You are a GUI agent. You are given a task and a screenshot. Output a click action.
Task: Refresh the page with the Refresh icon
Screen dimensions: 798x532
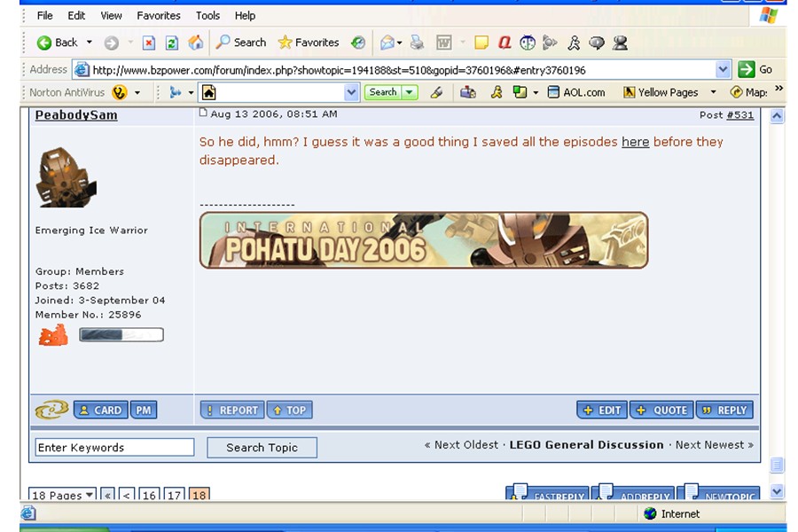click(172, 43)
